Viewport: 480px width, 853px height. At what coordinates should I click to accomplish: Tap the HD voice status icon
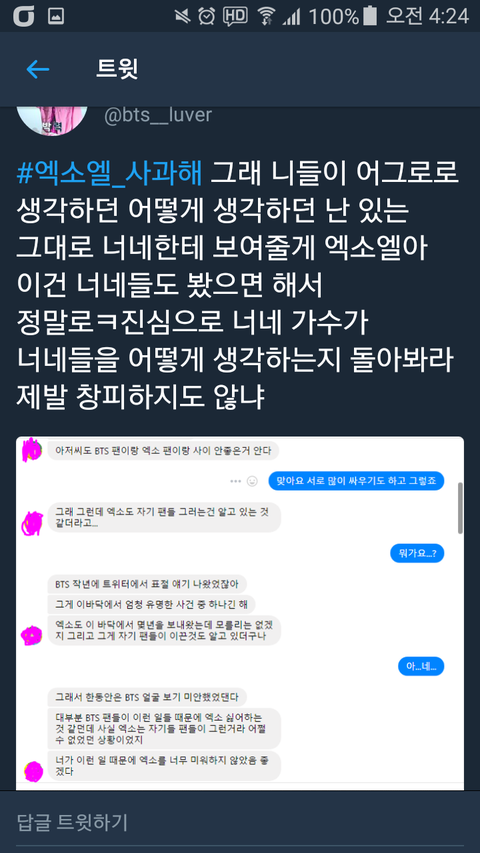pos(235,16)
